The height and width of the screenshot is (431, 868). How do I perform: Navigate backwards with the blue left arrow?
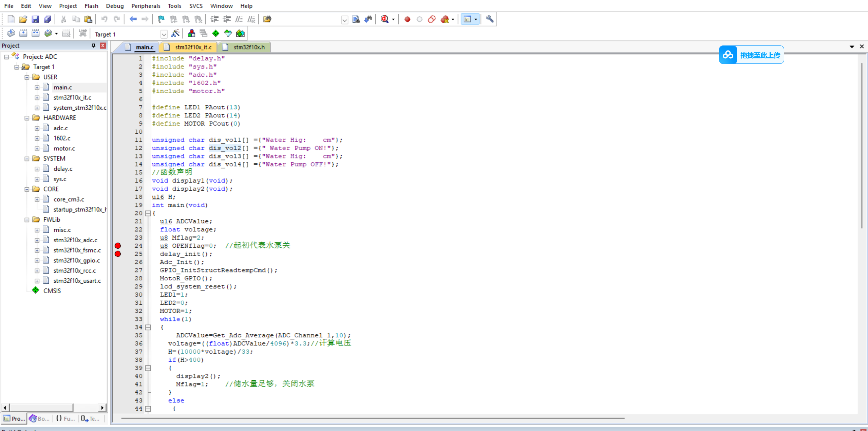click(133, 19)
